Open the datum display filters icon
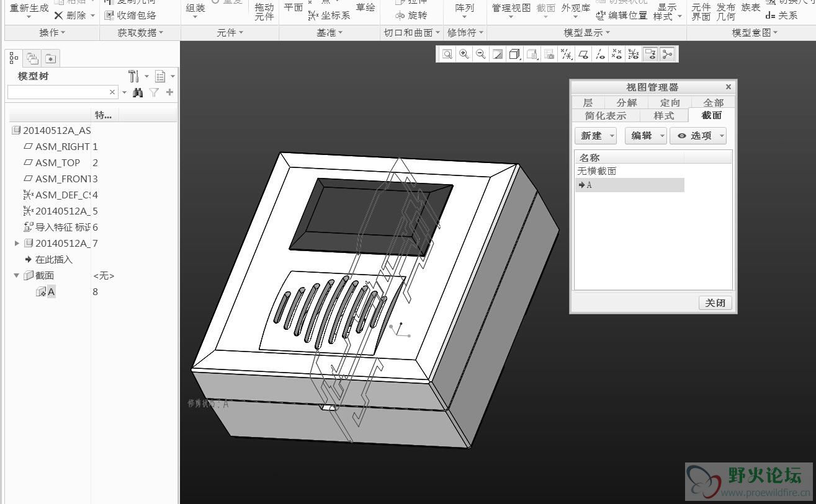 tap(566, 55)
